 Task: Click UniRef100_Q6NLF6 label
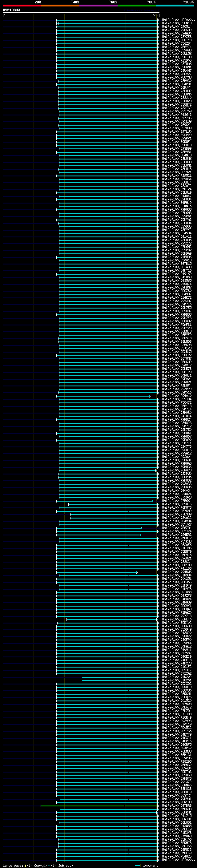coord(176,619)
